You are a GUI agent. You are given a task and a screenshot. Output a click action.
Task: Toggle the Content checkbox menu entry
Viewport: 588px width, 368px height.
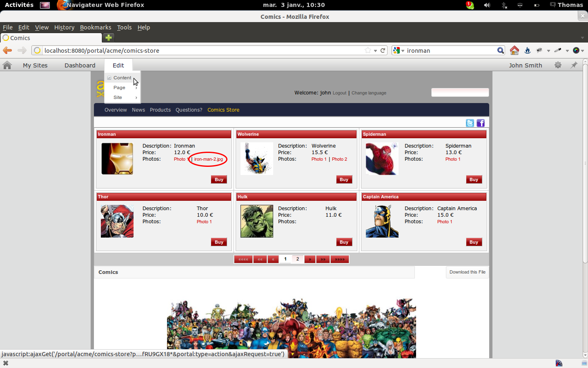(122, 78)
